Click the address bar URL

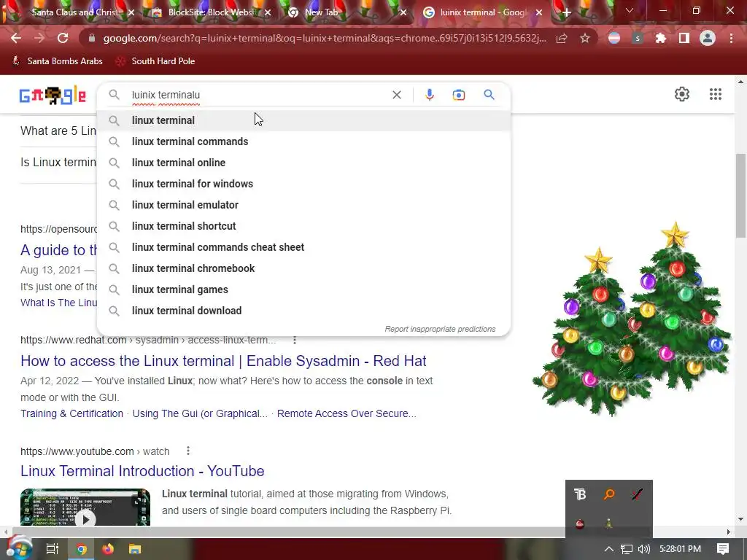coord(324,38)
